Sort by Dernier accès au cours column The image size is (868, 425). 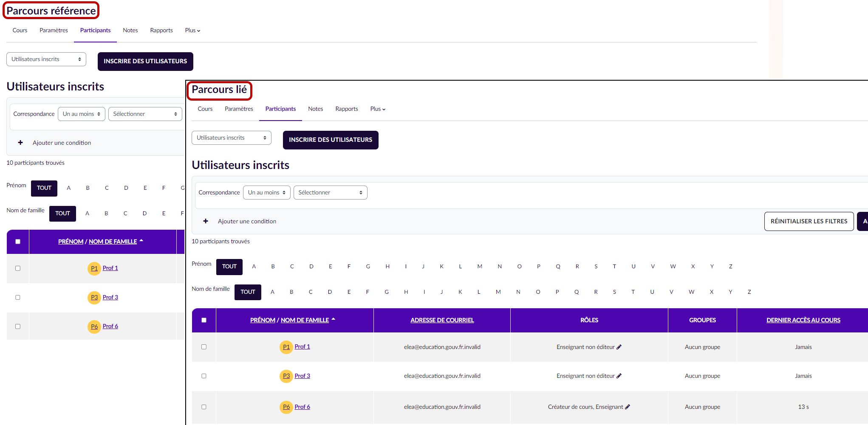click(x=803, y=320)
